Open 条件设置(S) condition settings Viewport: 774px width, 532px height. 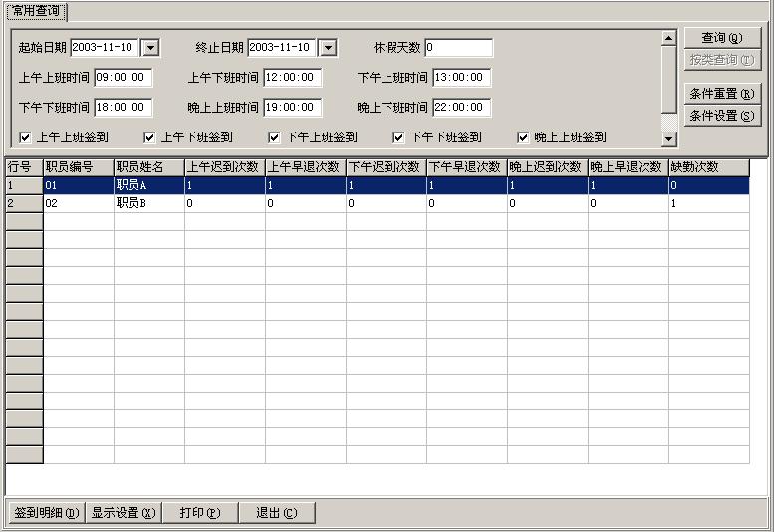[722, 116]
